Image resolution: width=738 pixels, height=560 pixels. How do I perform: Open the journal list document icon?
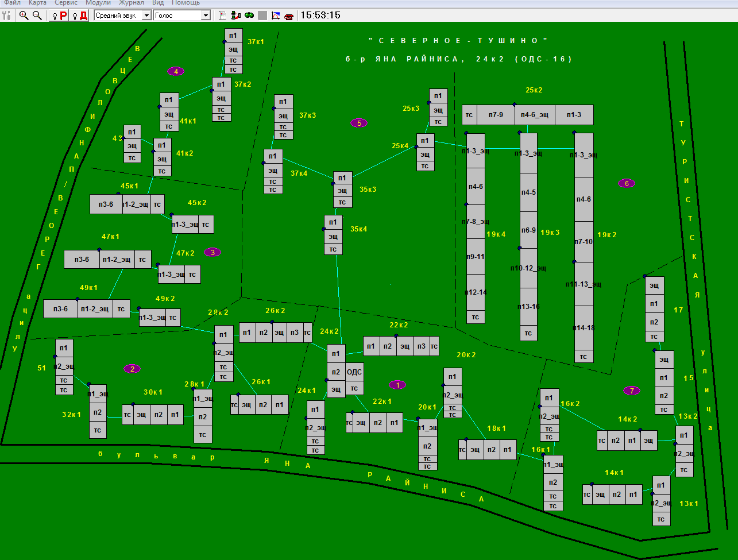pos(223,16)
